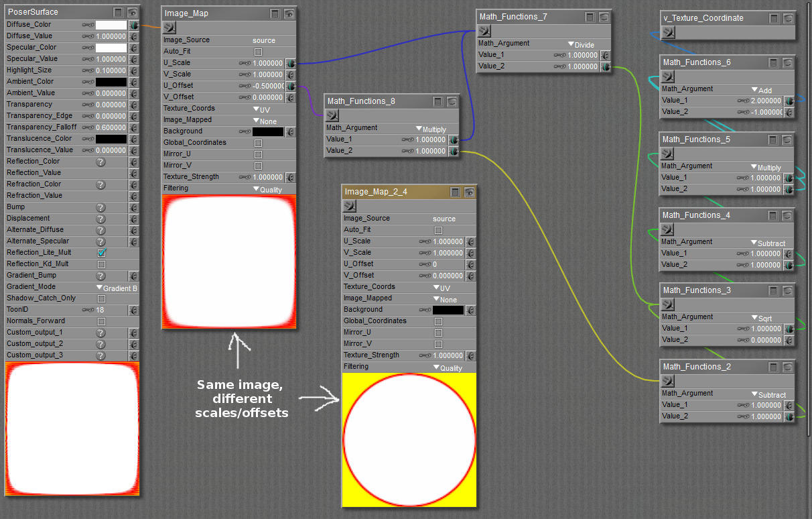Screen dimensions: 812x519
Task: Click the Bump input plug on PoserSurface
Action: [134, 207]
